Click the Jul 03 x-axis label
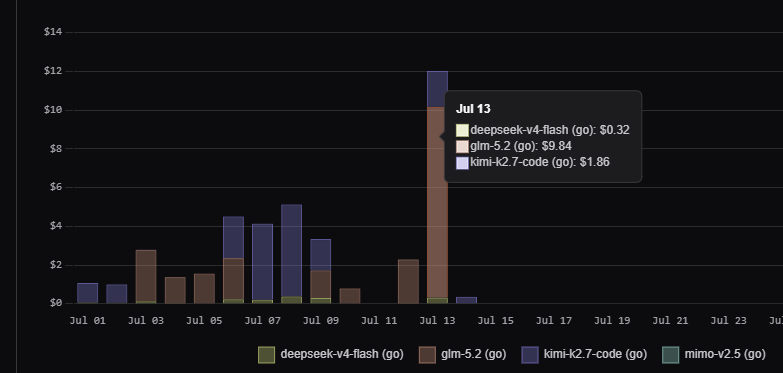Screen dimensions: 783x373 146,321
